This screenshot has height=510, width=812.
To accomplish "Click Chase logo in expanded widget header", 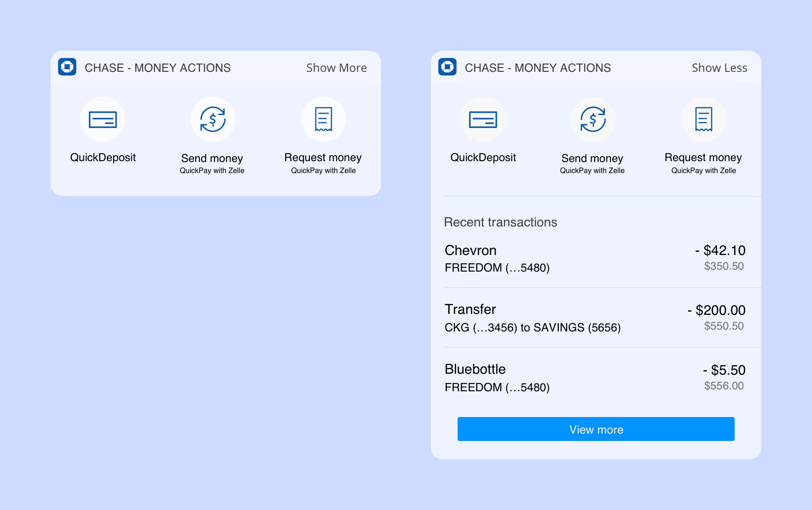I will click(447, 67).
